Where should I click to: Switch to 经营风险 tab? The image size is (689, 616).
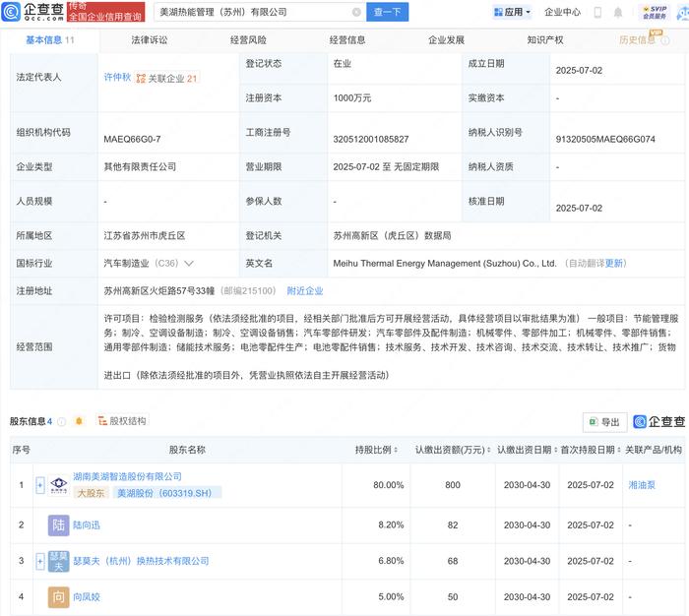coord(248,40)
